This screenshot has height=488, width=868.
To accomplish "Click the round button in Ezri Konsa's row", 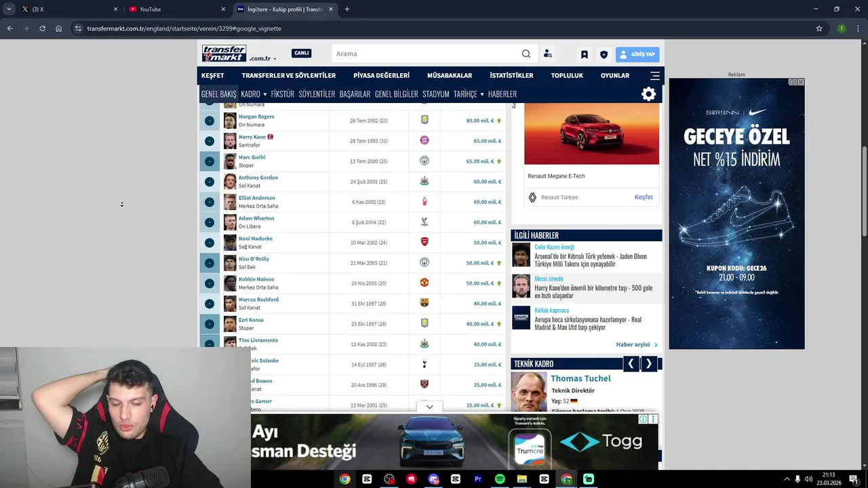I will pos(210,324).
